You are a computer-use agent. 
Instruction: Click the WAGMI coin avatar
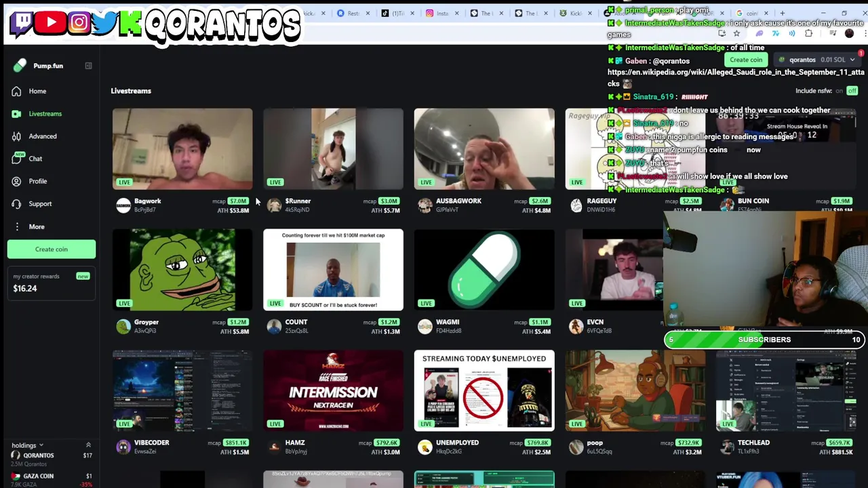pyautogui.click(x=425, y=326)
